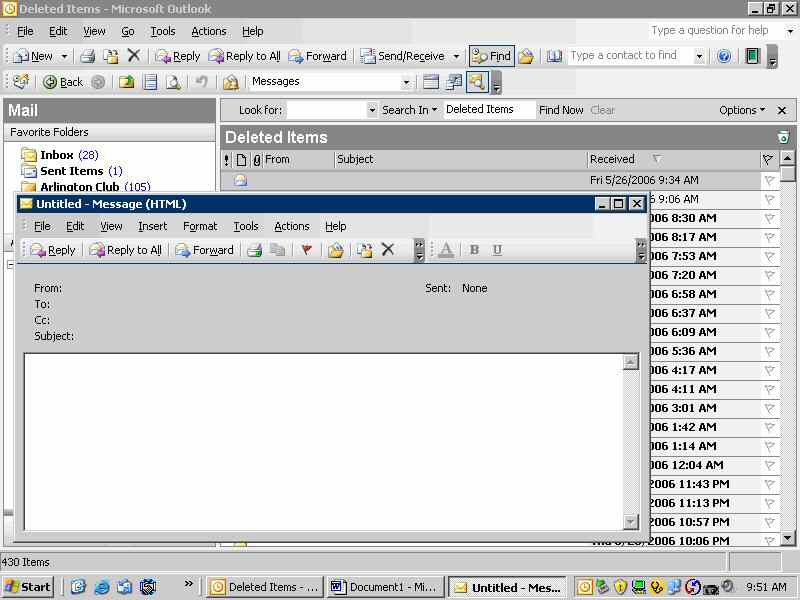Expand the Type a question for help dropdown
800x600 pixels.
pyautogui.click(x=790, y=31)
